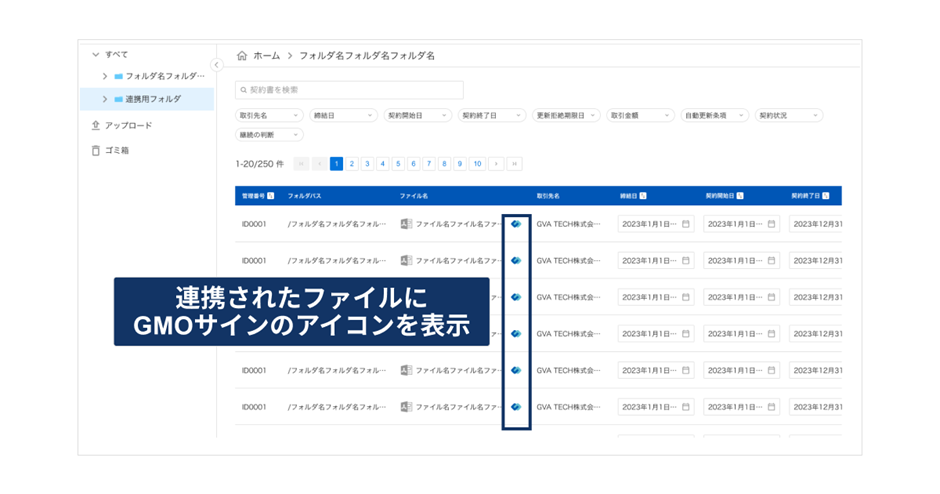Sort by 管理番号 using its sort icon
The height and width of the screenshot is (494, 940).
pos(271,196)
